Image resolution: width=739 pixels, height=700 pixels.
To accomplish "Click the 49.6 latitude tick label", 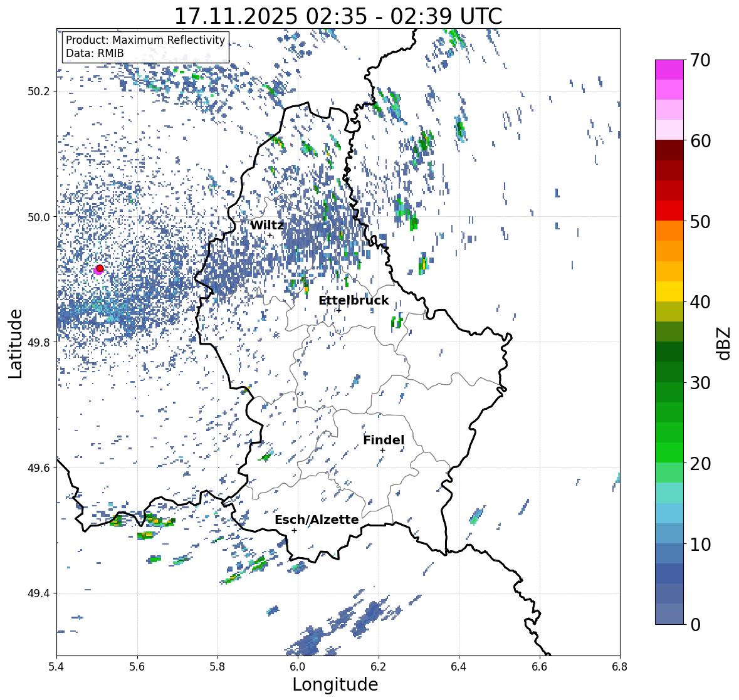I will (39, 468).
